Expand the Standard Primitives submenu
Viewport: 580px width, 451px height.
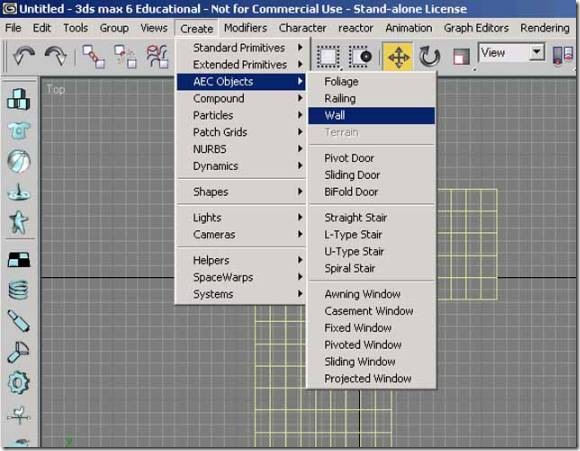pyautogui.click(x=241, y=47)
